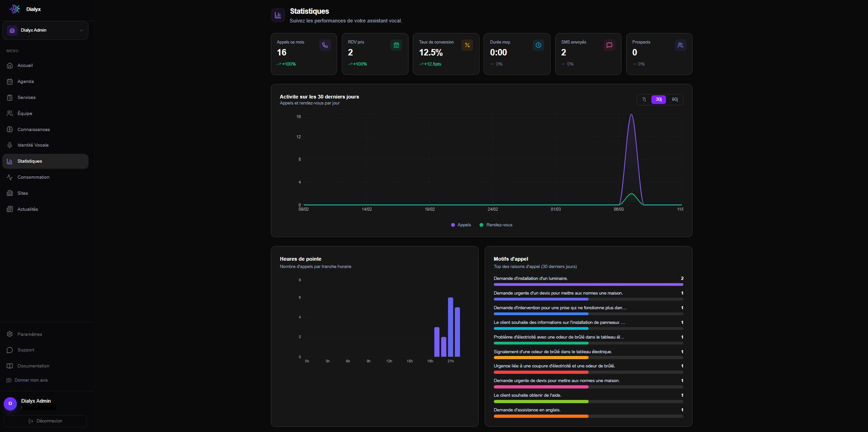Image resolution: width=868 pixels, height=432 pixels.
Task: Click the calendar icon on RDV pris card
Action: pyautogui.click(x=396, y=45)
